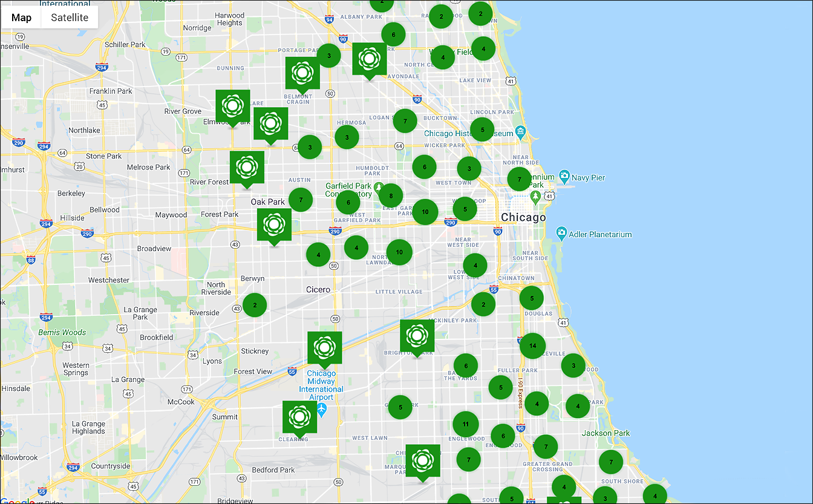
Task: Click the flower marker above Clearing
Action: [299, 417]
